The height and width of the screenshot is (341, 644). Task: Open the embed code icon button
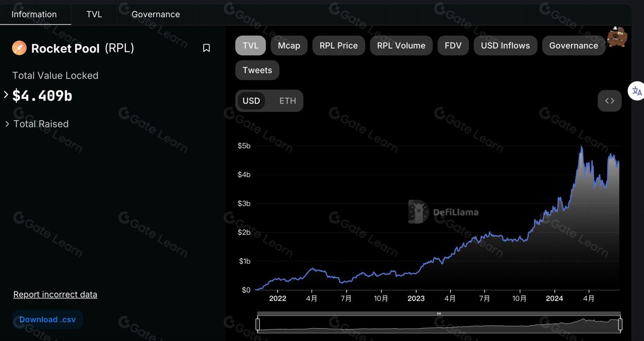609,101
